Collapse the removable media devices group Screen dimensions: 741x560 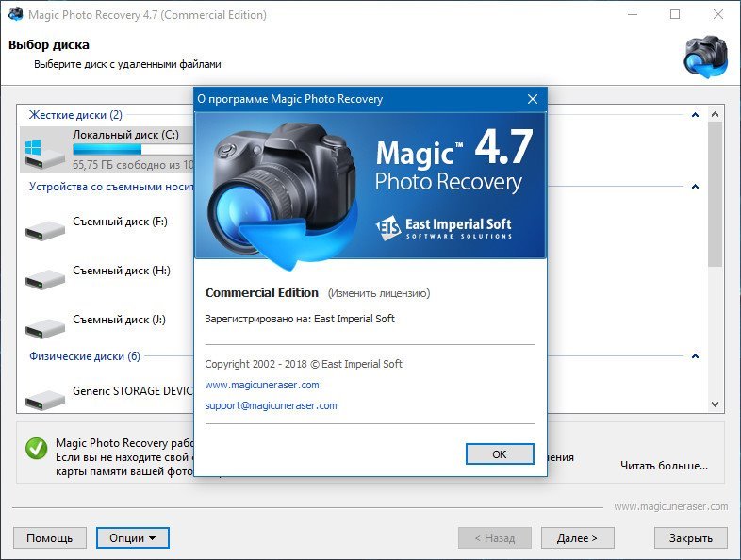[695, 187]
